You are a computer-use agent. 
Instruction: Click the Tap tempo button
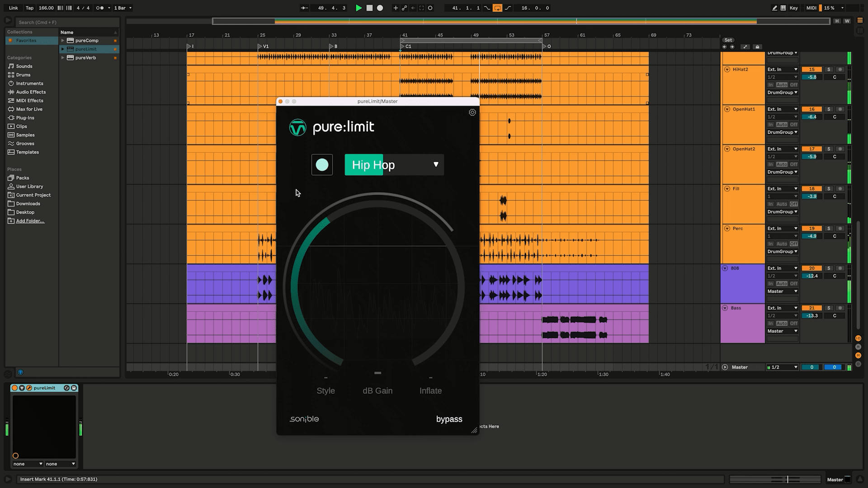29,8
